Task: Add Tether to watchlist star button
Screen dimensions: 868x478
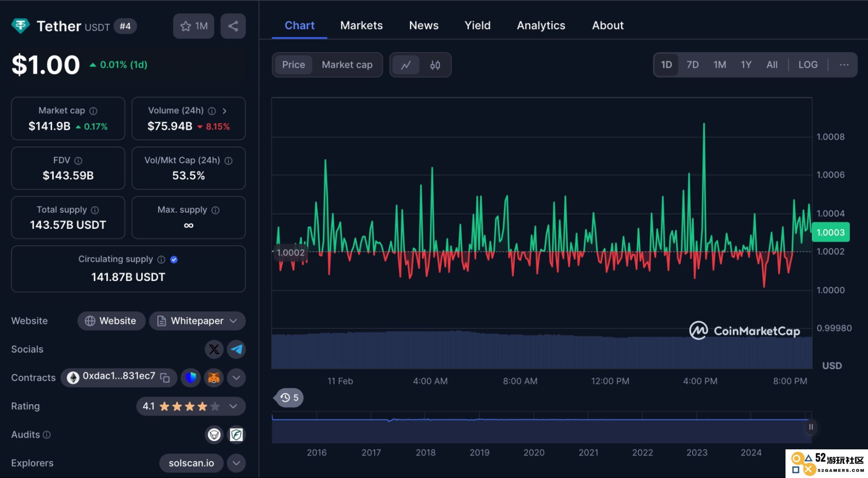Action: (194, 26)
